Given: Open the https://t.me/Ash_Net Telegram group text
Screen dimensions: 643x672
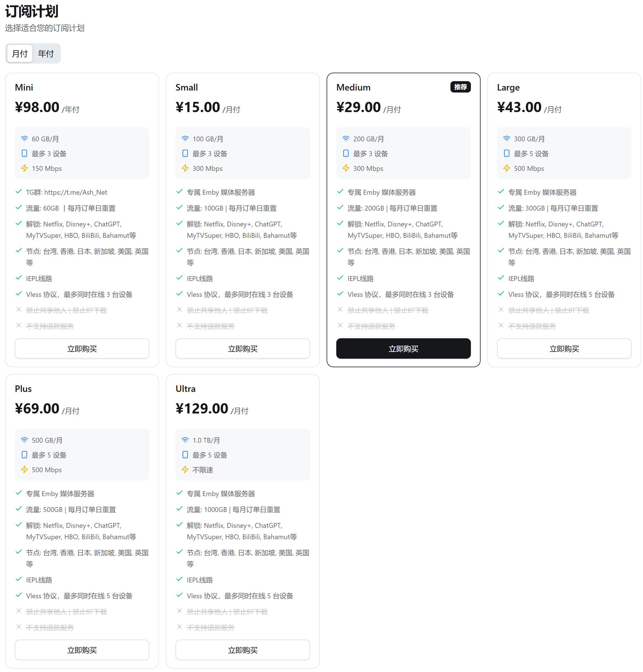Looking at the screenshot, I should pyautogui.click(x=76, y=192).
